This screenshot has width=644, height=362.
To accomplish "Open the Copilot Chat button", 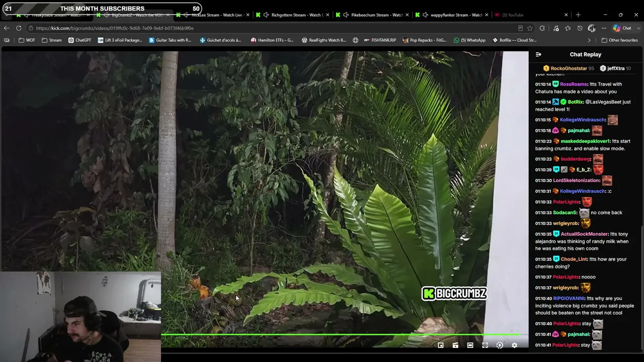I will pos(622,28).
